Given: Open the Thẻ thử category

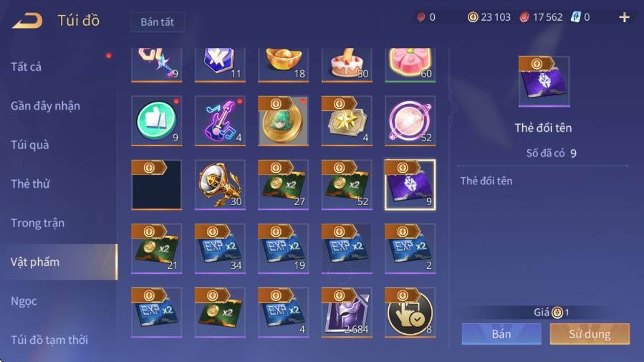Looking at the screenshot, I should click(30, 184).
